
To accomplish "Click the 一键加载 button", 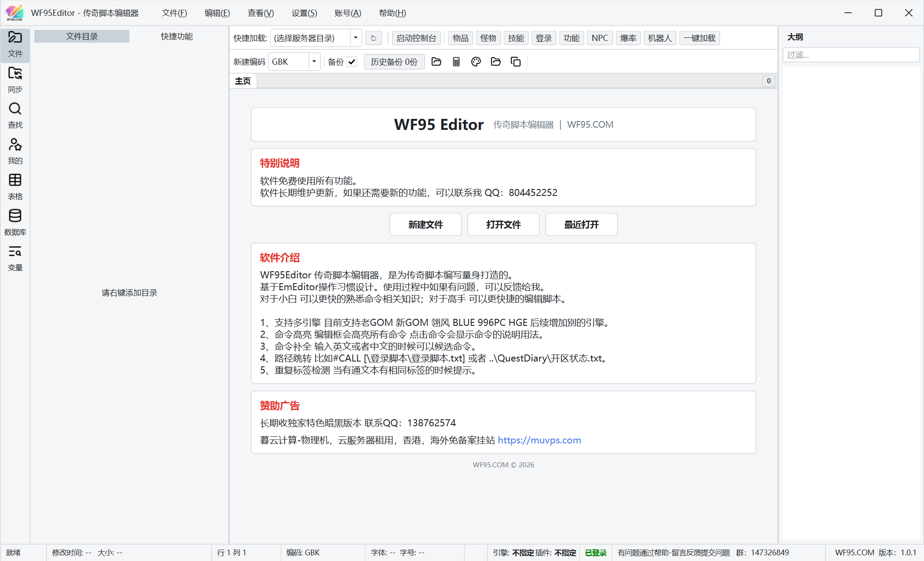I will pyautogui.click(x=700, y=38).
